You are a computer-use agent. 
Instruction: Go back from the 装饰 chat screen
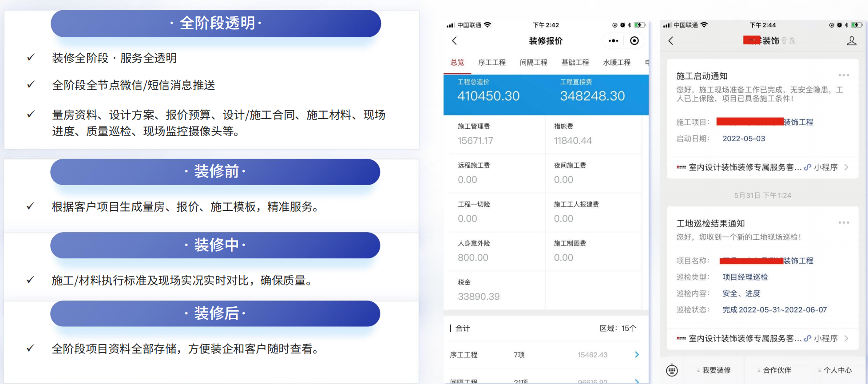coord(671,41)
